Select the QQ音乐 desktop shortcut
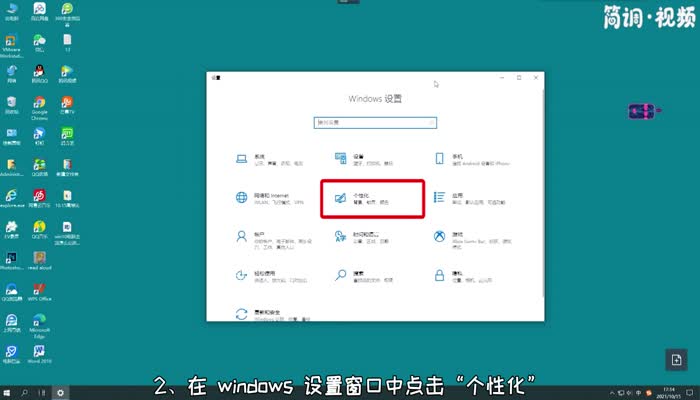The height and width of the screenshot is (400, 700). pyautogui.click(x=39, y=230)
